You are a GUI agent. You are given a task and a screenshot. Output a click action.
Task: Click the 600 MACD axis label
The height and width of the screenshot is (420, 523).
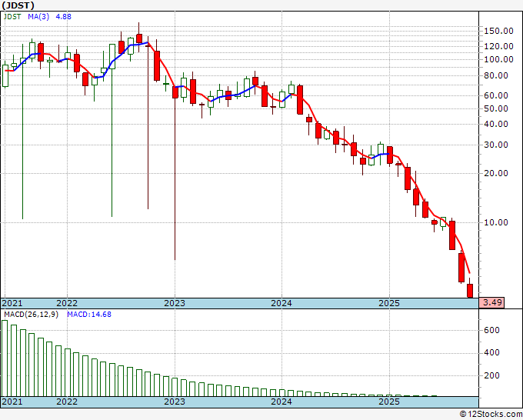[492, 330]
